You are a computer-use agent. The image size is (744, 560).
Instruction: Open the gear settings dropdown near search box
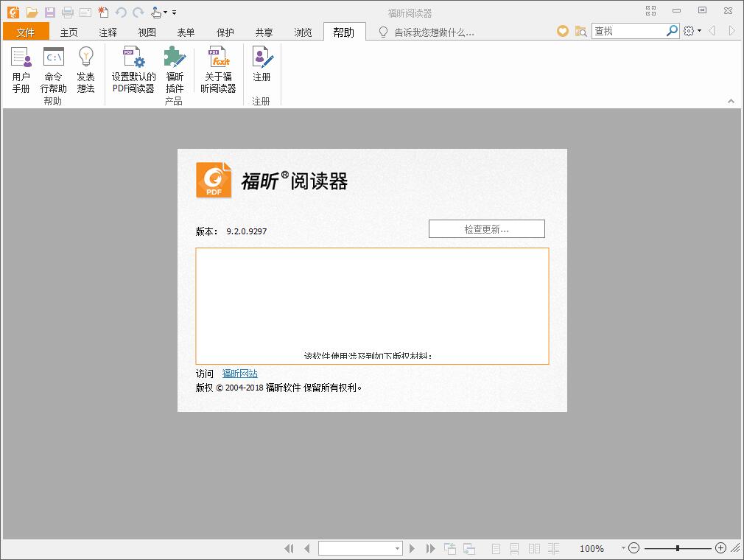[689, 31]
